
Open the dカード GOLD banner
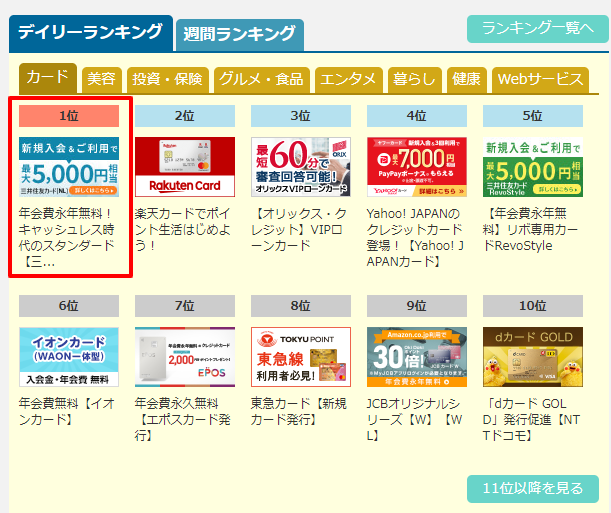533,357
